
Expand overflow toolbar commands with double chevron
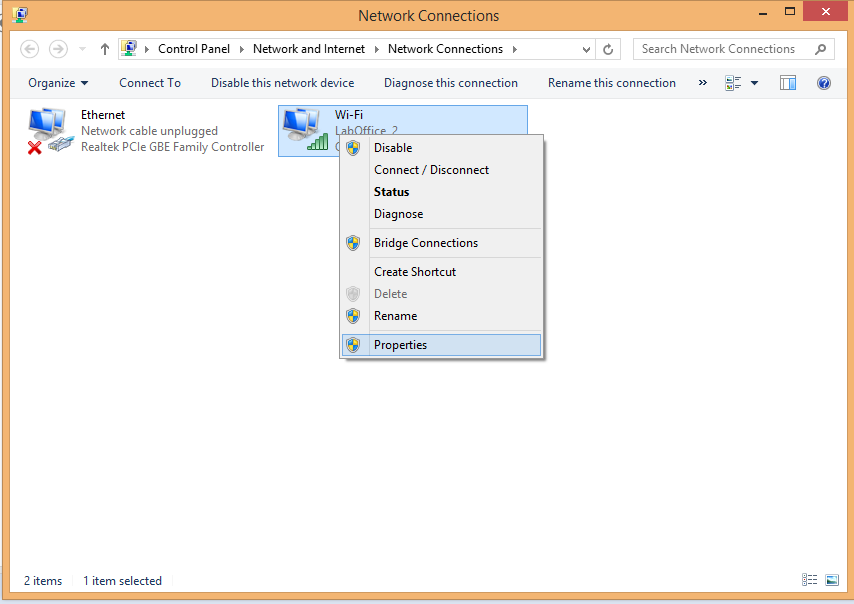pos(703,83)
